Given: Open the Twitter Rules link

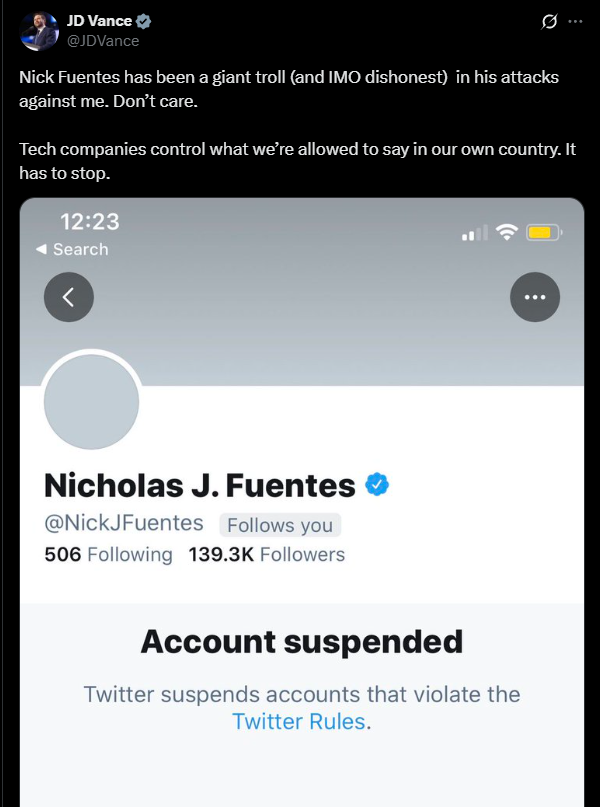Looking at the screenshot, I should click(x=299, y=721).
